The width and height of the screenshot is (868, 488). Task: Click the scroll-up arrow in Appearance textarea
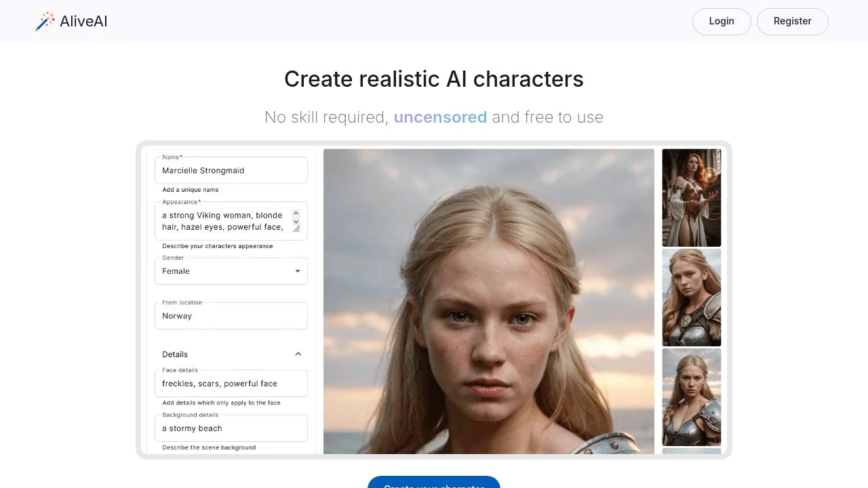tap(296, 212)
